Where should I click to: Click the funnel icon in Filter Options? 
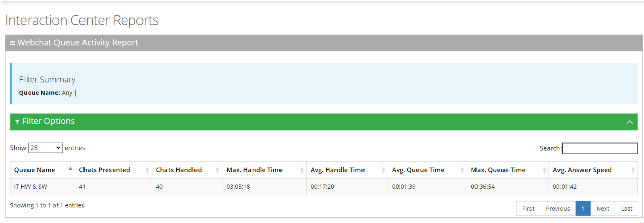[17, 122]
